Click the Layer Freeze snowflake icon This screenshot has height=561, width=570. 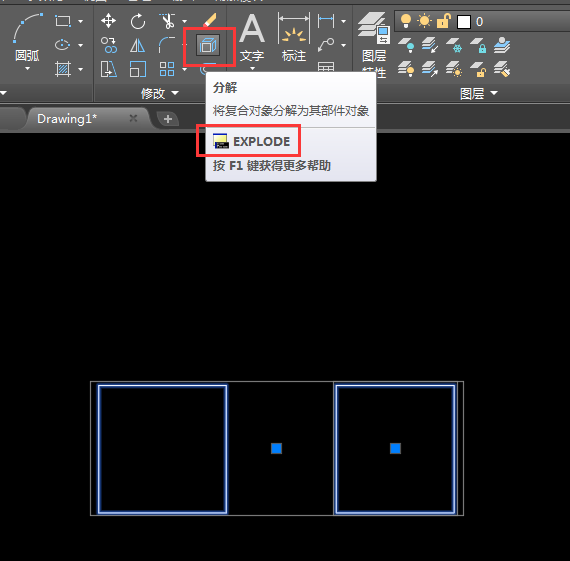coord(454,45)
